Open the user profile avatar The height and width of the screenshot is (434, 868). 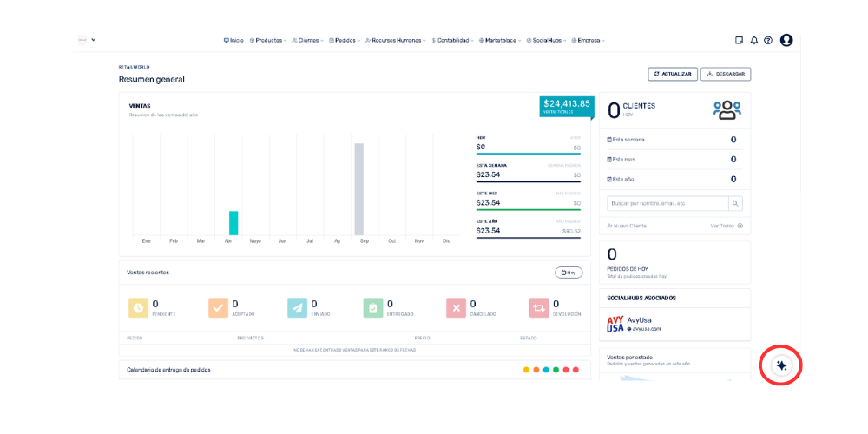[786, 40]
